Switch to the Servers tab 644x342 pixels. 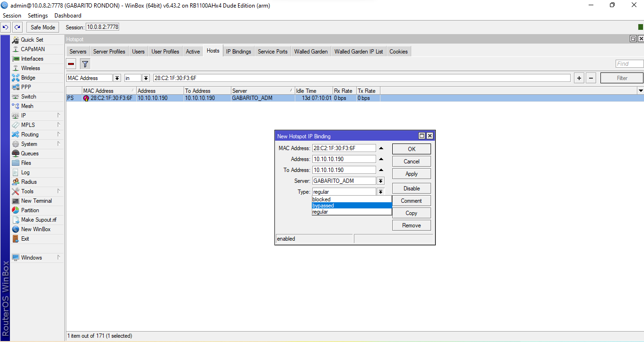point(78,52)
